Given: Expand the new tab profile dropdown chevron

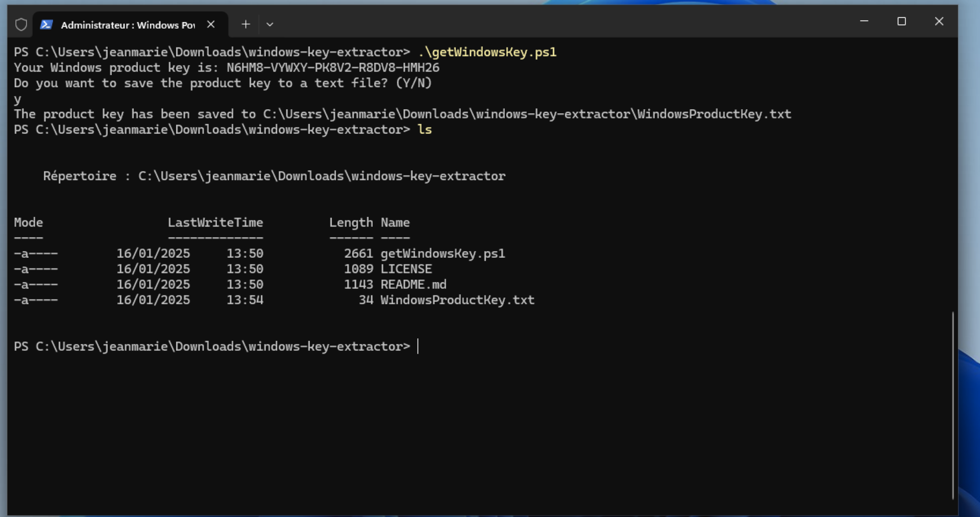Looking at the screenshot, I should [270, 24].
